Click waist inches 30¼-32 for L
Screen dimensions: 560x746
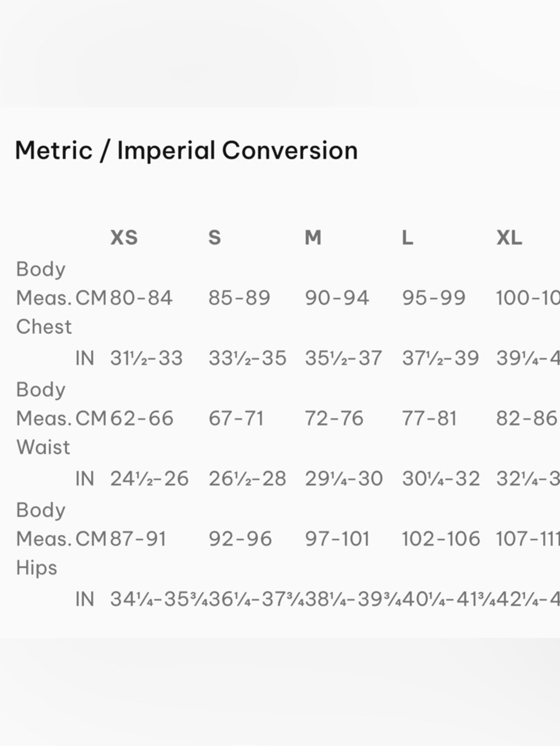click(441, 478)
